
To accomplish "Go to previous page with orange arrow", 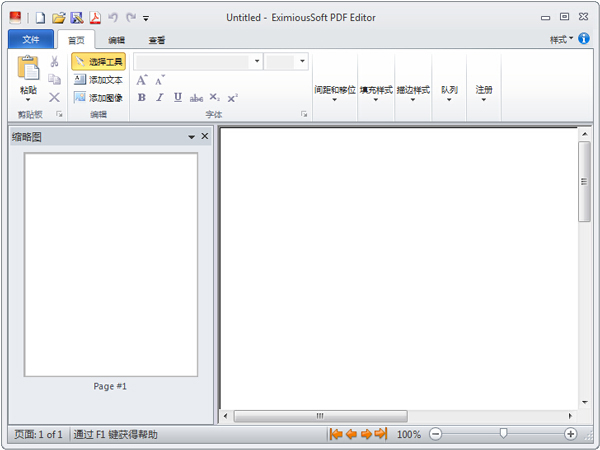I will (x=351, y=434).
